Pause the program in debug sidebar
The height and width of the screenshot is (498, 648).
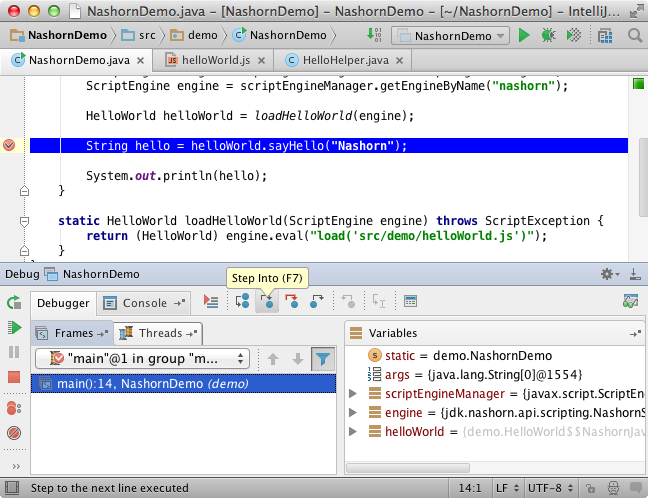click(x=14, y=352)
